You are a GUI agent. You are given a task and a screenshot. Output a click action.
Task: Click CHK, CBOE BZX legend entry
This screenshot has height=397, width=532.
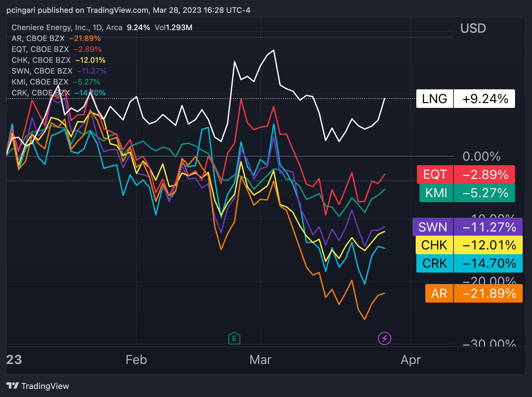pyautogui.click(x=58, y=60)
